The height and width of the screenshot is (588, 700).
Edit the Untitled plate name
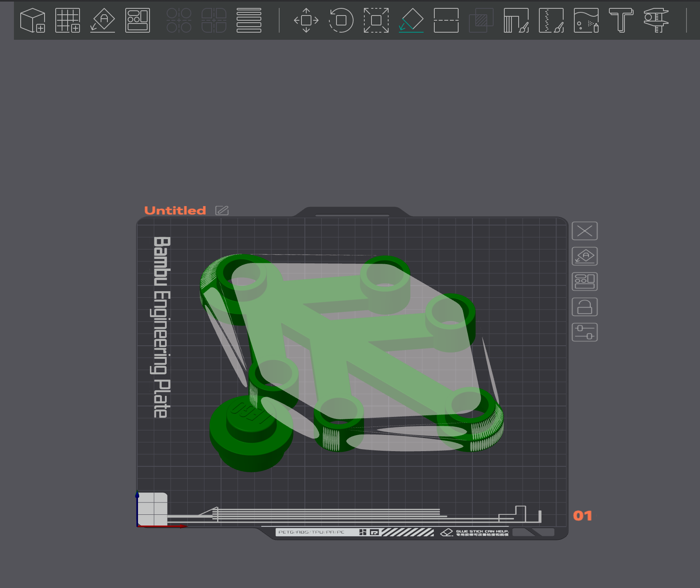222,210
